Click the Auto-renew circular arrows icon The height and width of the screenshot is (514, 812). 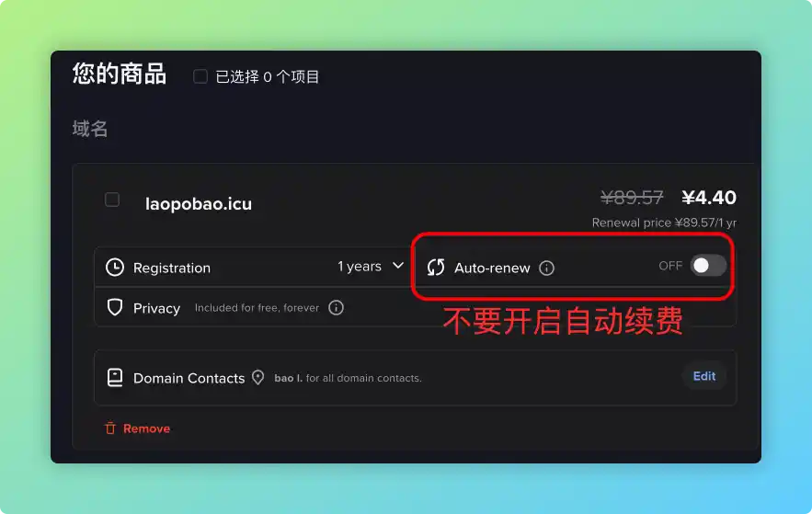pyautogui.click(x=436, y=268)
